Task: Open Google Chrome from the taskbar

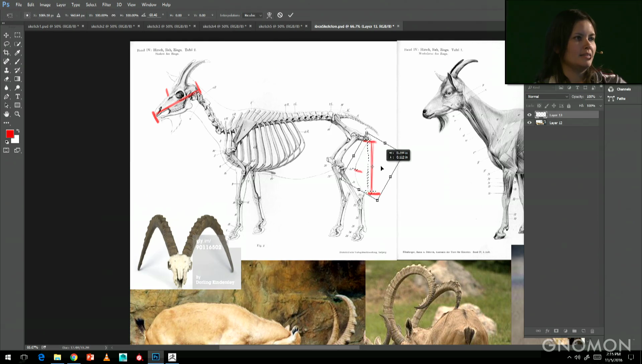Action: (x=74, y=357)
